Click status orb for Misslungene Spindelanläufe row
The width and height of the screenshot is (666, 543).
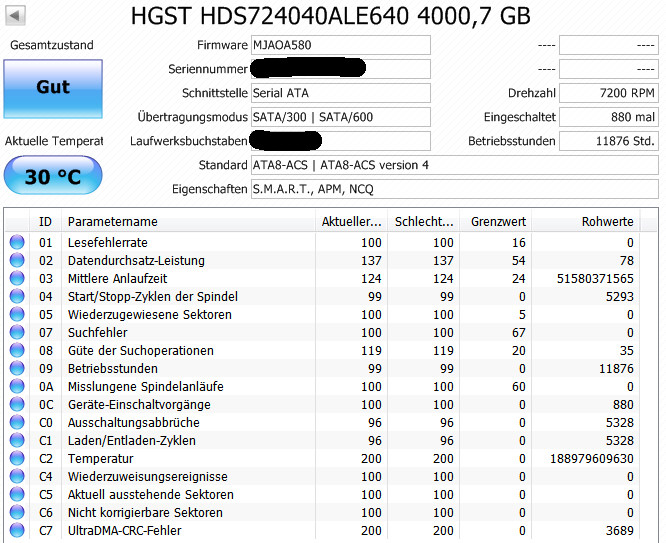tap(17, 386)
